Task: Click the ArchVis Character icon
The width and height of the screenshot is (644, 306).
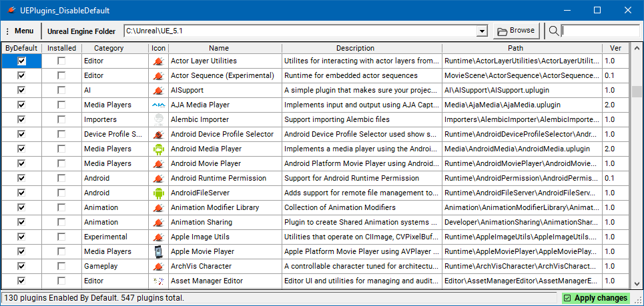Action: pos(159,266)
